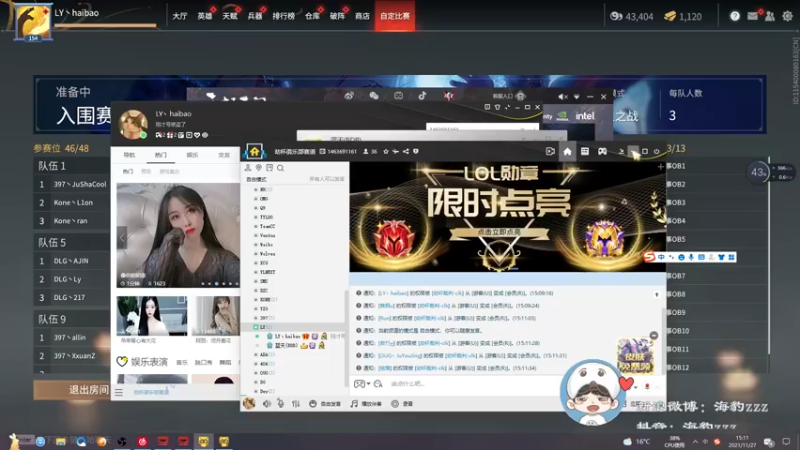
Task: Open the friends icon in the game top bar
Action: pyautogui.click(x=770, y=16)
